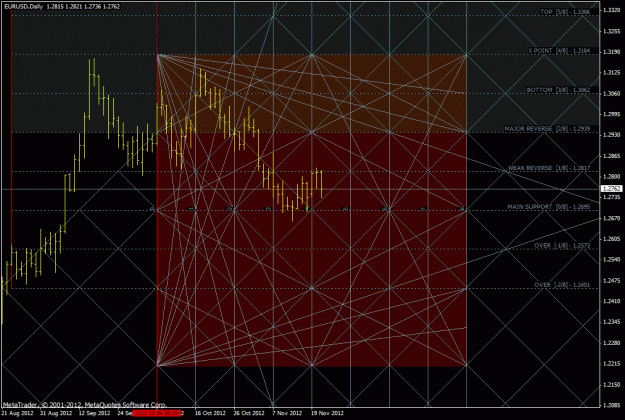Click the 1.2735 price scale value
Screen dimensions: 625x420
click(x=611, y=197)
